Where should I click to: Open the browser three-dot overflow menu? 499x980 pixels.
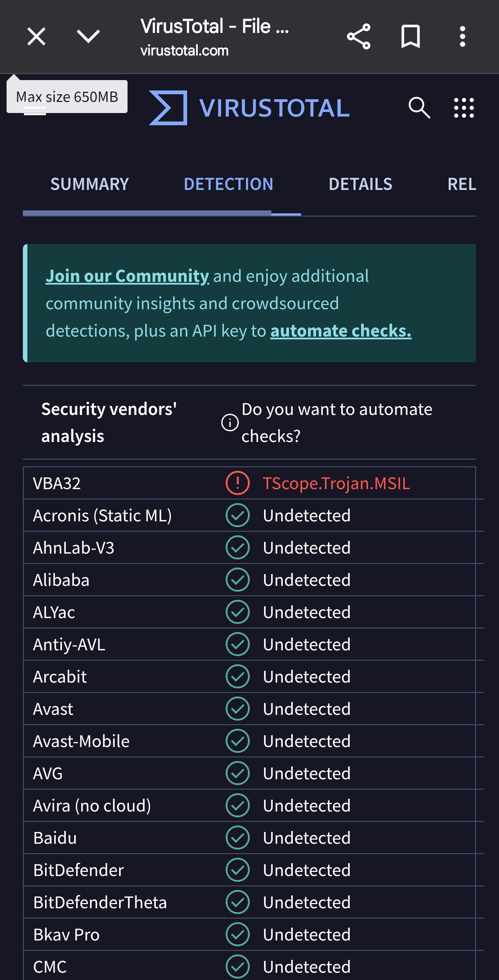[x=462, y=37]
